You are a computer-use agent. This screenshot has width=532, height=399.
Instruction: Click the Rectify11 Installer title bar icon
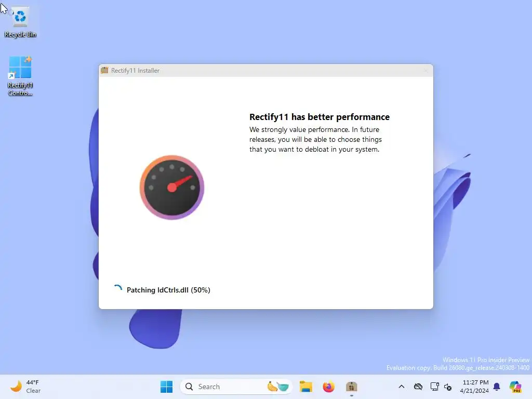coord(104,70)
